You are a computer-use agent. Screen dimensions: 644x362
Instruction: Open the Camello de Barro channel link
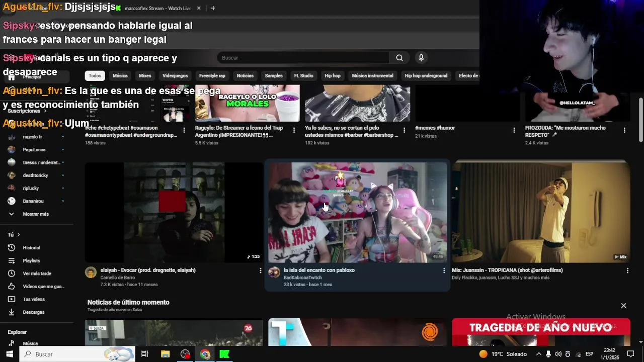pos(118,278)
